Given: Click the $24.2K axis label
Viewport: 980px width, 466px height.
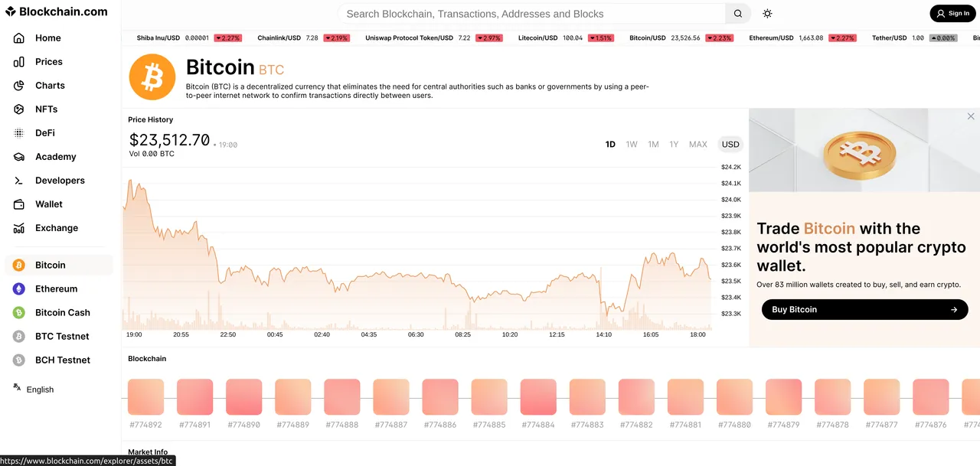Looking at the screenshot, I should tap(731, 167).
